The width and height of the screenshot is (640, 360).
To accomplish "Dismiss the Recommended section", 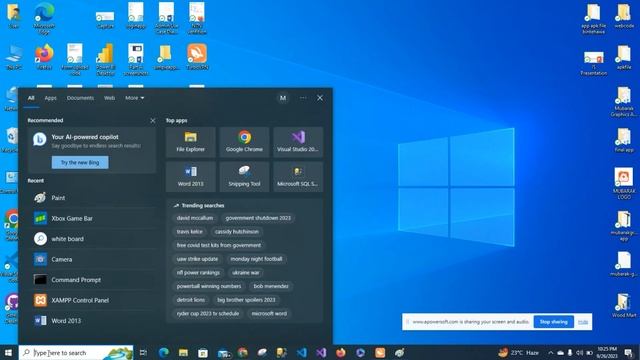I will (x=153, y=120).
